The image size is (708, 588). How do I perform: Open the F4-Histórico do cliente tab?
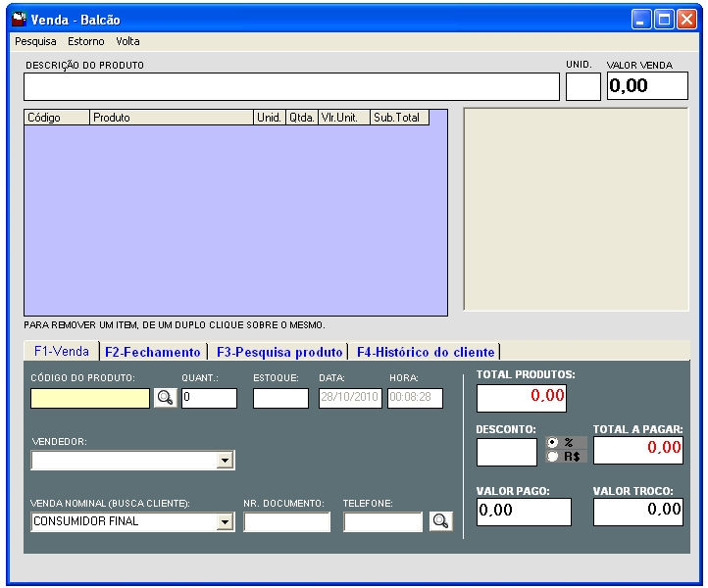coord(426,352)
